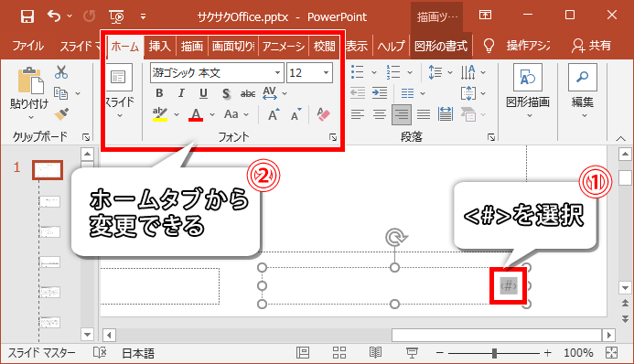This screenshot has height=364, width=634.
Task: Open the 段落 dialog launcher
Action: [x=491, y=137]
